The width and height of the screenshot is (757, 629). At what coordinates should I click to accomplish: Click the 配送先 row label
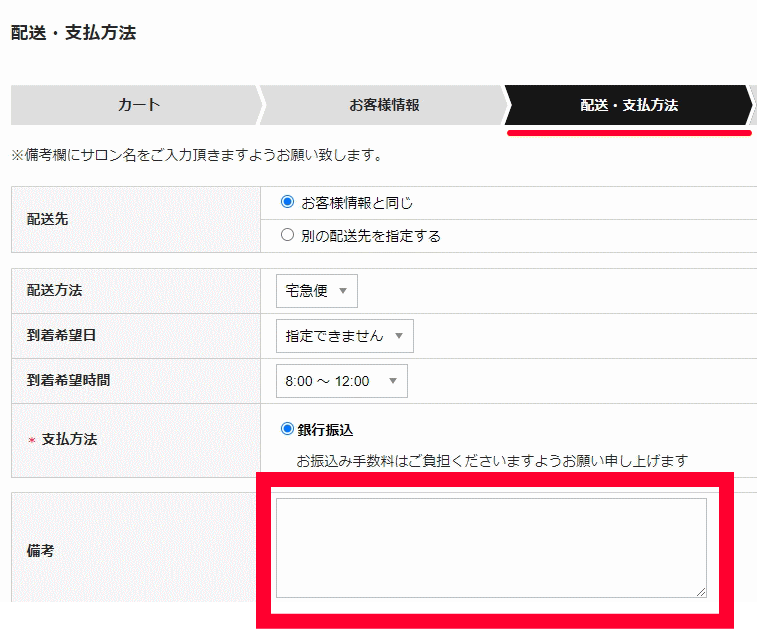pos(48,219)
